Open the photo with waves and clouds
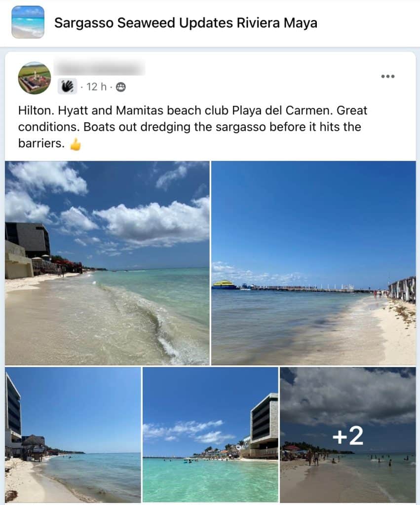This screenshot has width=420, height=505. pyautogui.click(x=107, y=263)
